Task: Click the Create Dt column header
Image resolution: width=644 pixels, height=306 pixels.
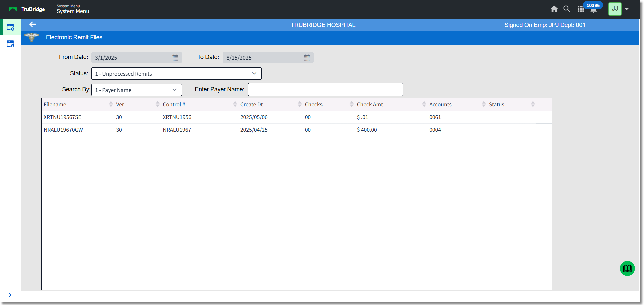Action: (252, 104)
